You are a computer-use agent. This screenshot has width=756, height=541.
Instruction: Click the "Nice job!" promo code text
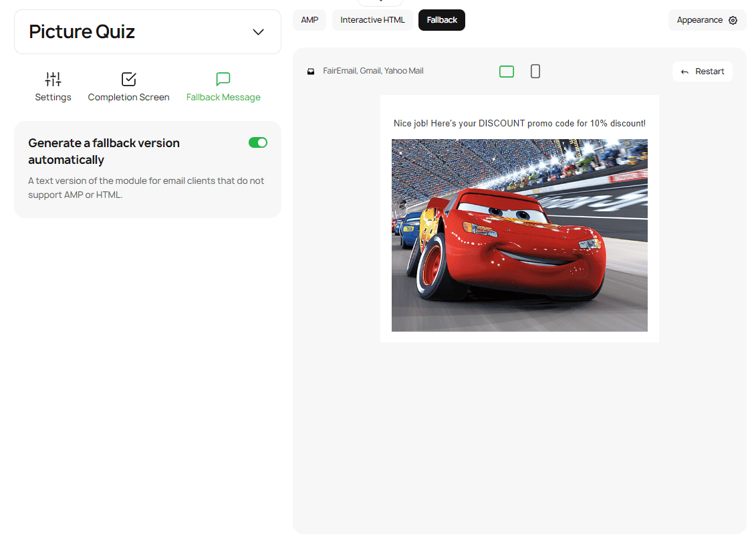click(519, 124)
